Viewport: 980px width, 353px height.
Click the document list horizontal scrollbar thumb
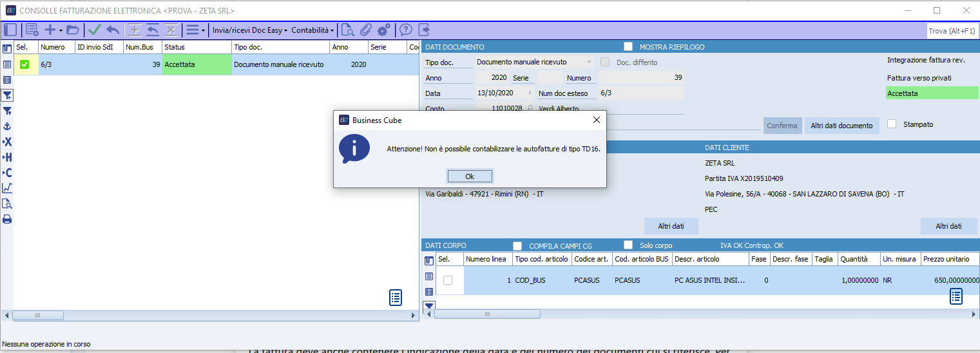pos(37,316)
